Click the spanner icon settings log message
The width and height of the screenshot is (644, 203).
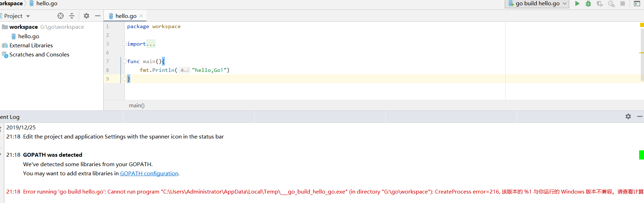click(123, 136)
